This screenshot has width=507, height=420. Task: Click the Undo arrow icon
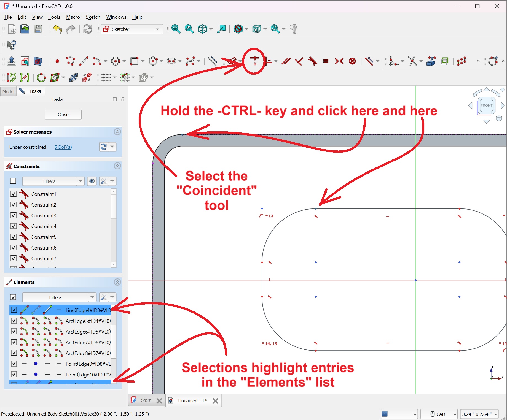[57, 29]
